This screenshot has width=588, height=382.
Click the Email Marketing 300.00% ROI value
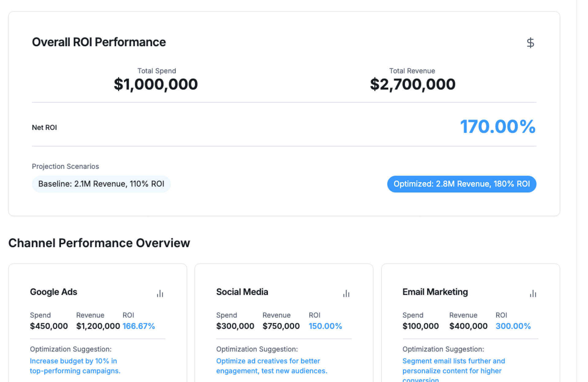pyautogui.click(x=513, y=326)
